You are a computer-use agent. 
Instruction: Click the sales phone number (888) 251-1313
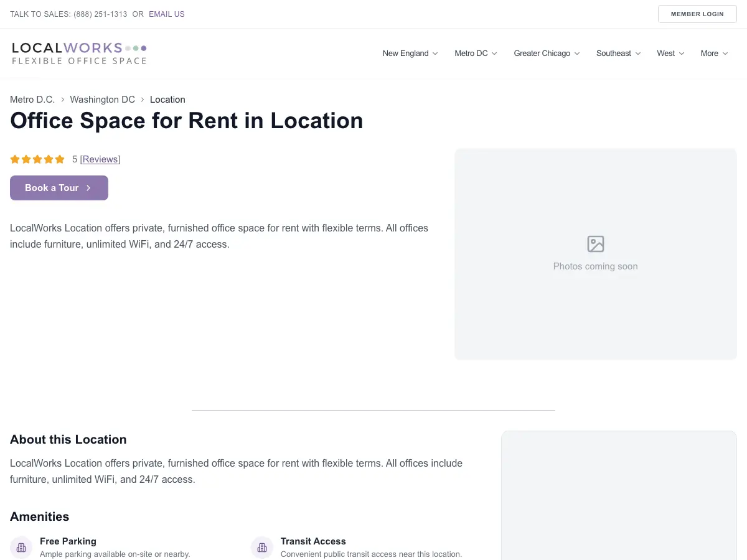tap(100, 14)
